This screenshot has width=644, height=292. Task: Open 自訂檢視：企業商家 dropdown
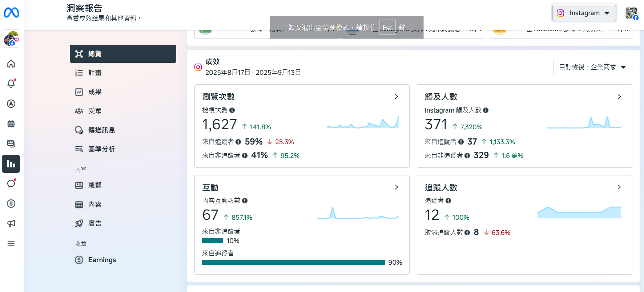pos(592,67)
